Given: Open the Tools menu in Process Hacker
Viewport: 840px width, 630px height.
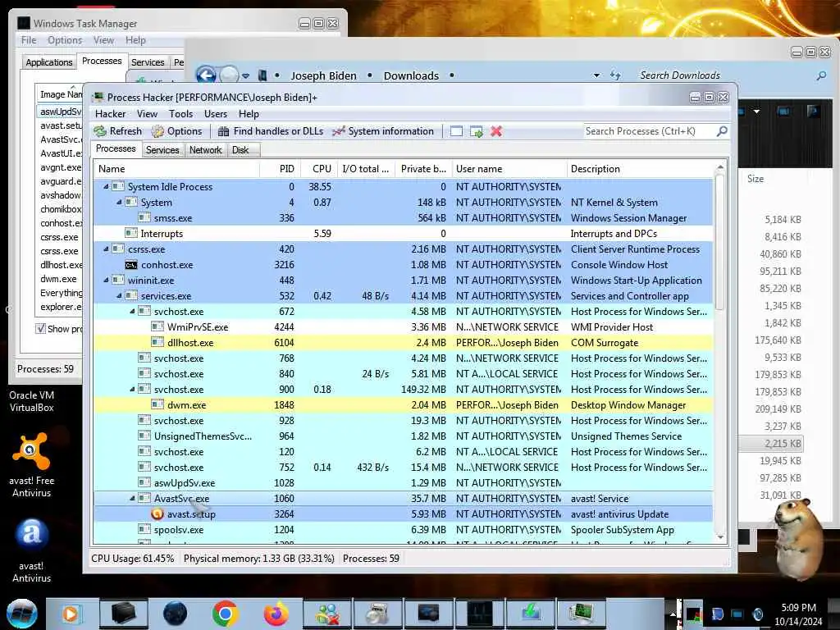Looking at the screenshot, I should click(180, 113).
